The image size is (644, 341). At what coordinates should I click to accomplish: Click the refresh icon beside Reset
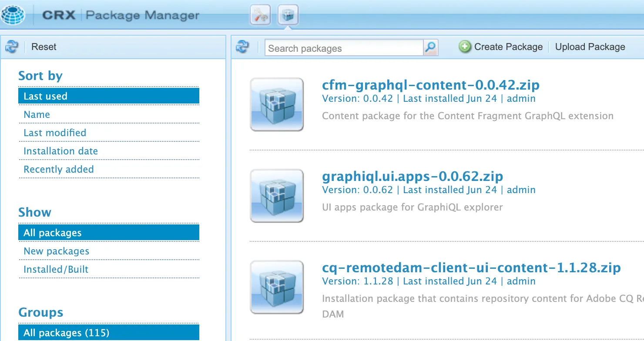[11, 47]
